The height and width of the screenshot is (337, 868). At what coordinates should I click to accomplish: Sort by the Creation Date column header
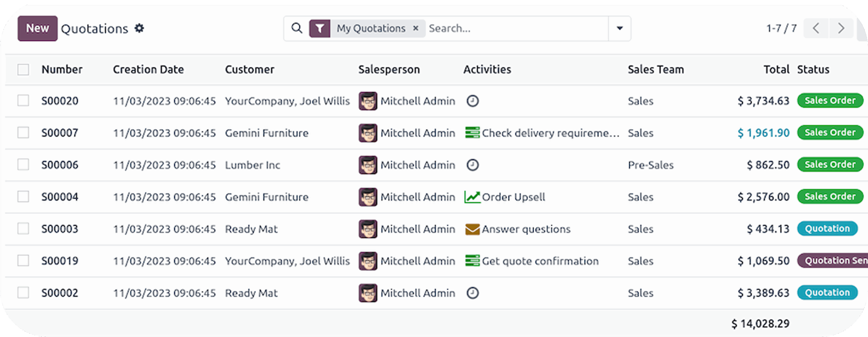pyautogui.click(x=148, y=70)
